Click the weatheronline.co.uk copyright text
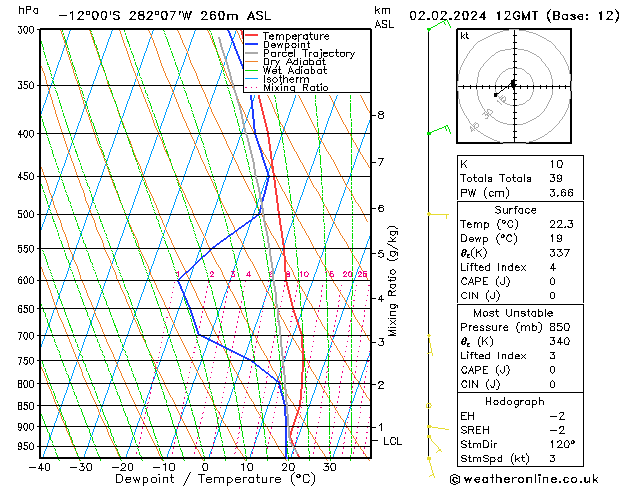 524,479
